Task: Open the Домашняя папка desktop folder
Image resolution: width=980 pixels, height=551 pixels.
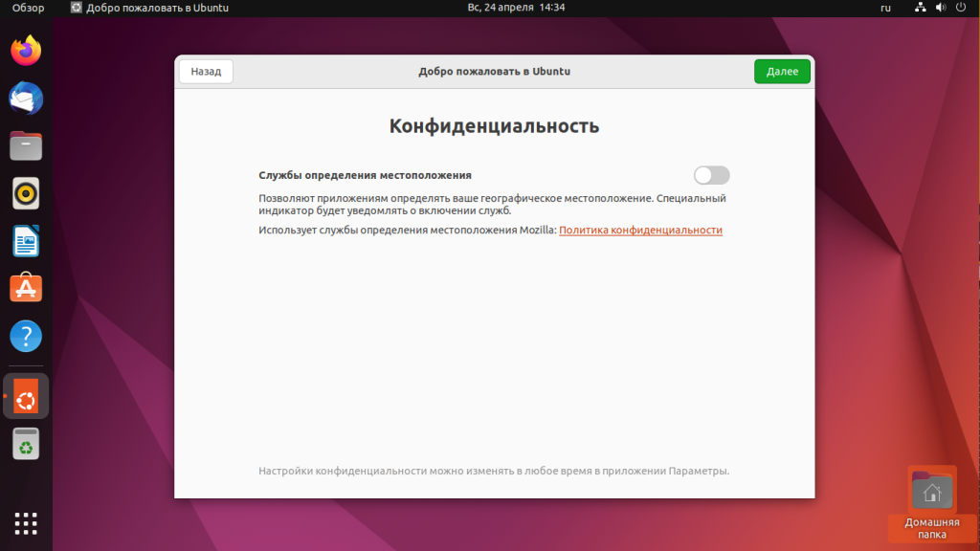Action: [932, 502]
